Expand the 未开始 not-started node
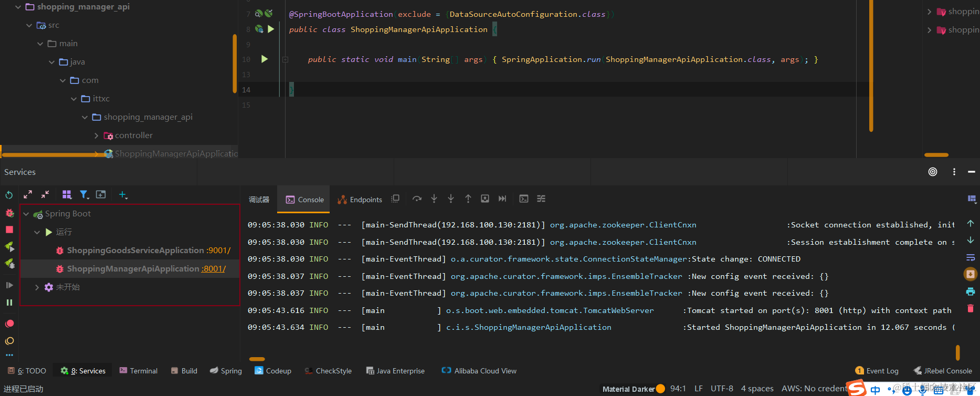Screen dimensions: 980x396 pyautogui.click(x=37, y=287)
